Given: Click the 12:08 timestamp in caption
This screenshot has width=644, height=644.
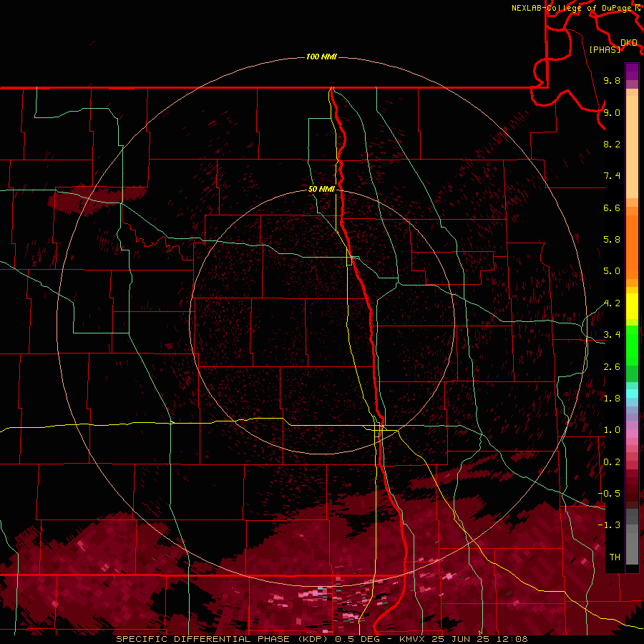Looking at the screenshot, I should [x=512, y=639].
